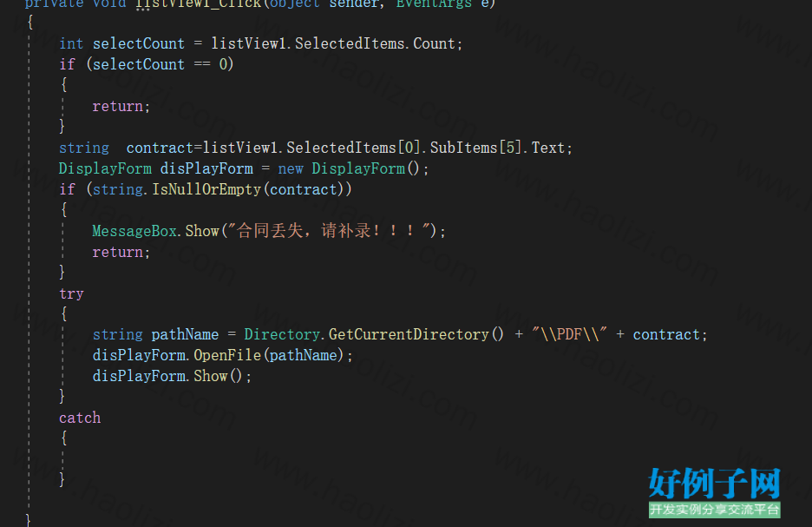Click "Show" in the disPlayForm.Show() line
Screen dimensions: 812x527
(x=211, y=376)
